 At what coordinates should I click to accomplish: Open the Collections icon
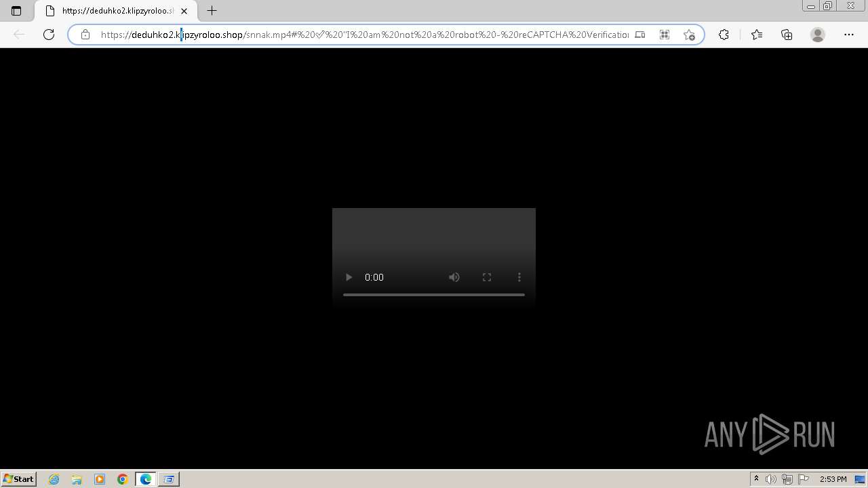tap(787, 35)
